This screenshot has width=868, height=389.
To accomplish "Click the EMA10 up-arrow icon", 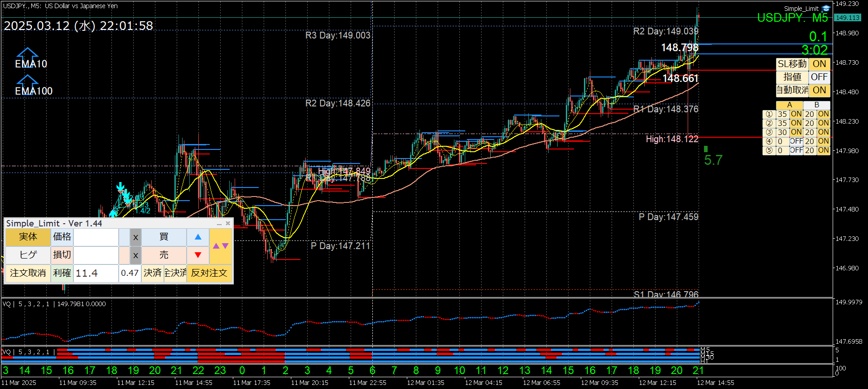I will point(27,53).
